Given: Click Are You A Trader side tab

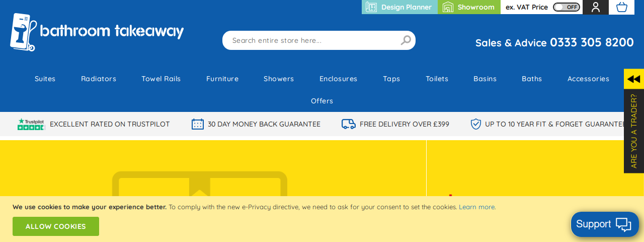Looking at the screenshot, I should [634, 131].
